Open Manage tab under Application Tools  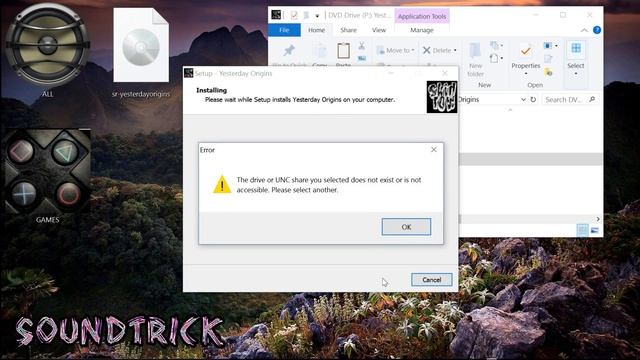pos(422,30)
